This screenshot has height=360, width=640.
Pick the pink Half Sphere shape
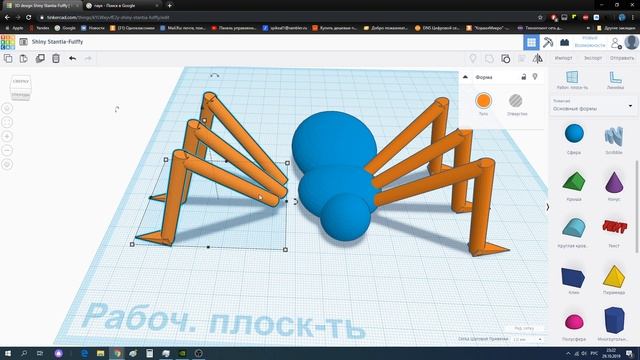click(574, 322)
